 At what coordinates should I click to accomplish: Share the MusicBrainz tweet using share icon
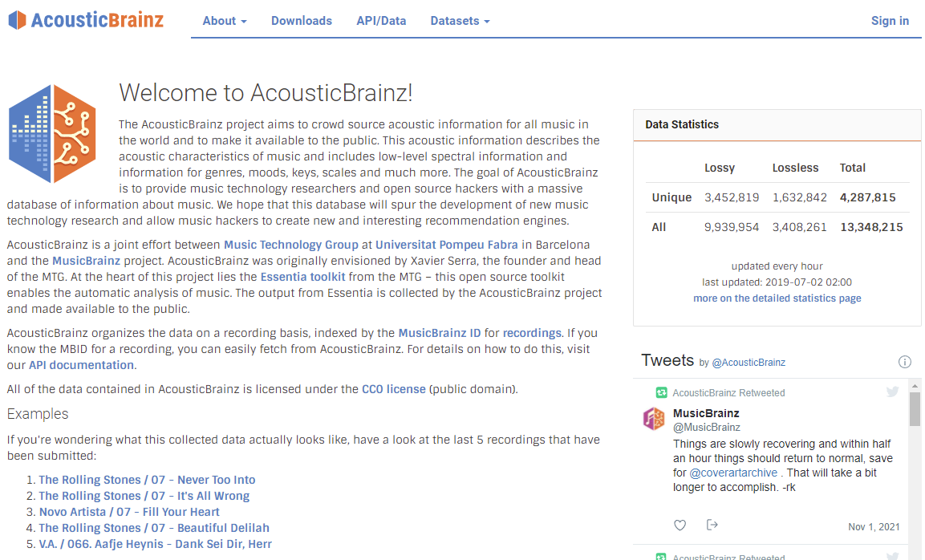point(712,525)
